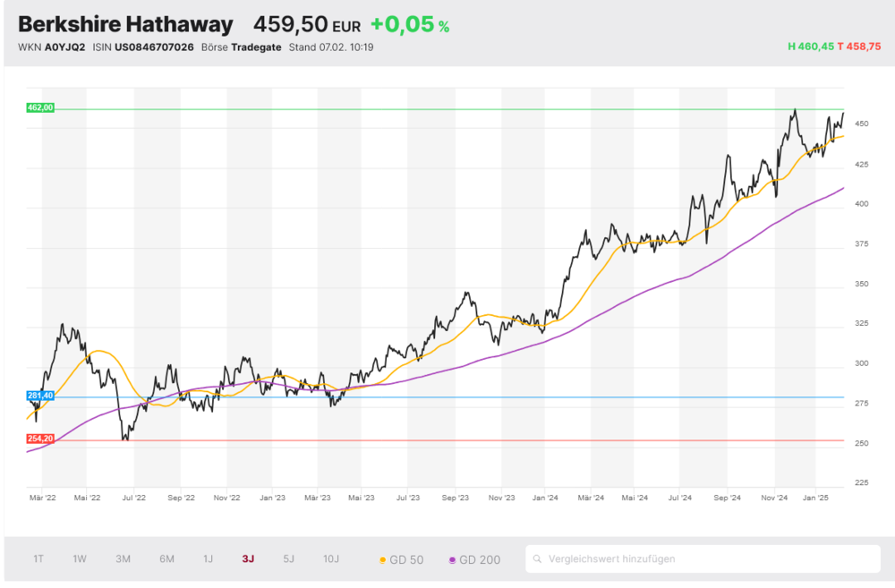Click the Vergleichswert hinzufügen search field

[x=703, y=558]
